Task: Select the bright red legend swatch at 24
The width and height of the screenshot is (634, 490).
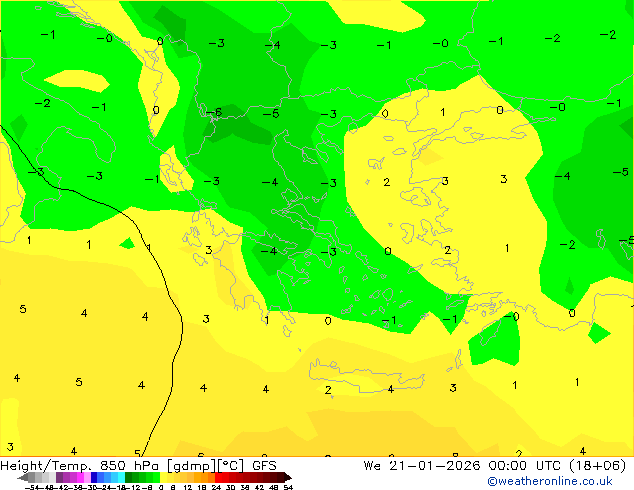Action: tap(218, 477)
